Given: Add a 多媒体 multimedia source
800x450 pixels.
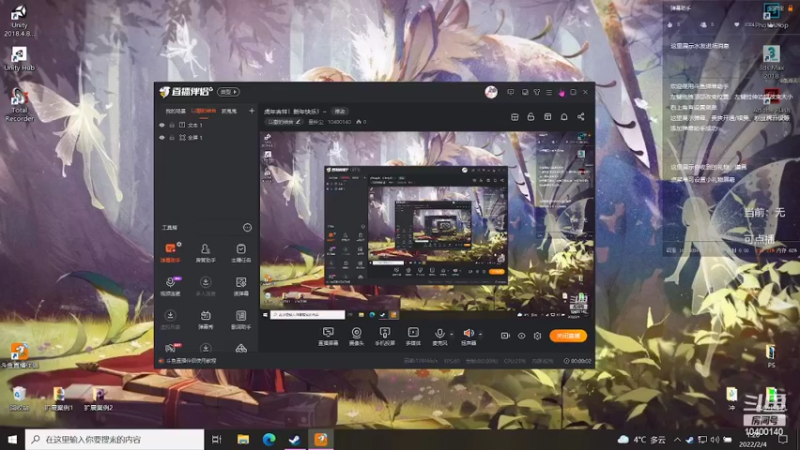Looking at the screenshot, I should tap(413, 336).
